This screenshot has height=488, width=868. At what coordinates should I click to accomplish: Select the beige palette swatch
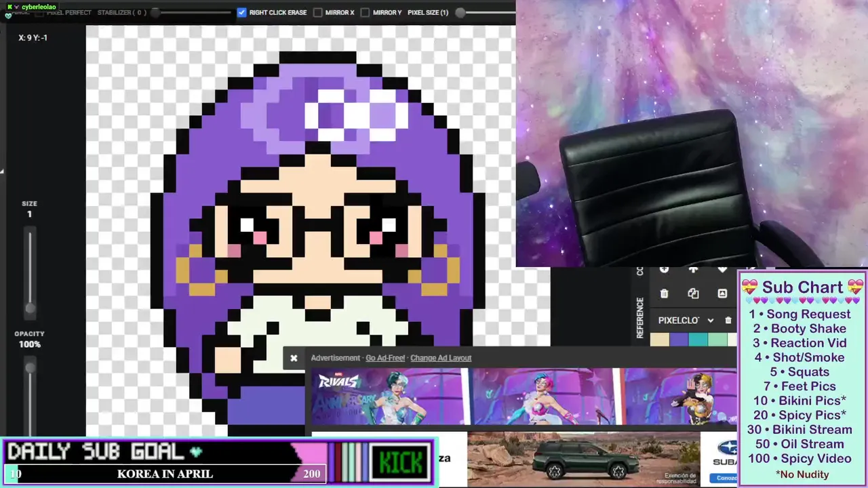pos(660,340)
